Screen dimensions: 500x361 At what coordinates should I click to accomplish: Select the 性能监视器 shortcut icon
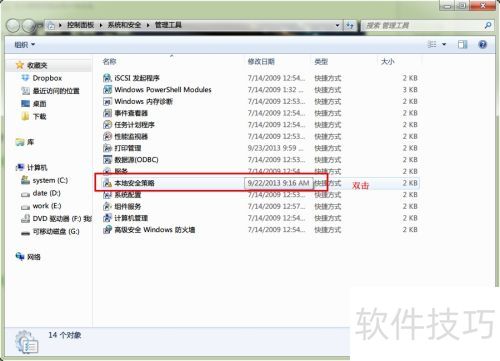(x=107, y=136)
